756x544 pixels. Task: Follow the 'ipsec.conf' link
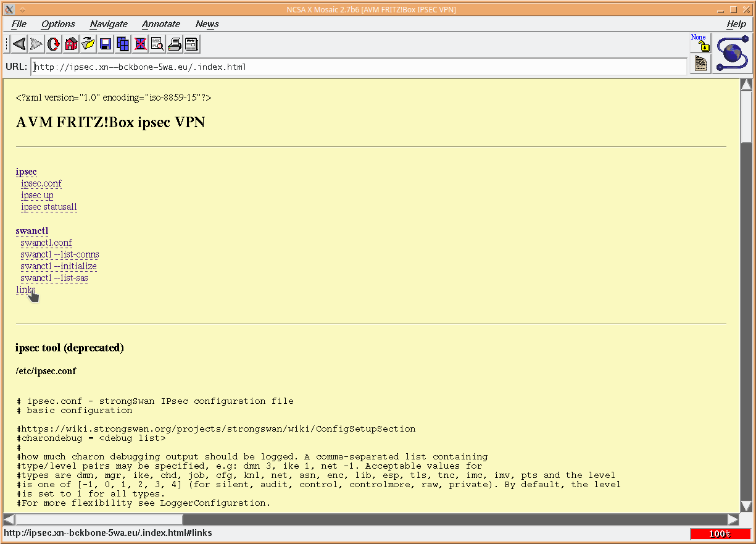pyautogui.click(x=41, y=183)
